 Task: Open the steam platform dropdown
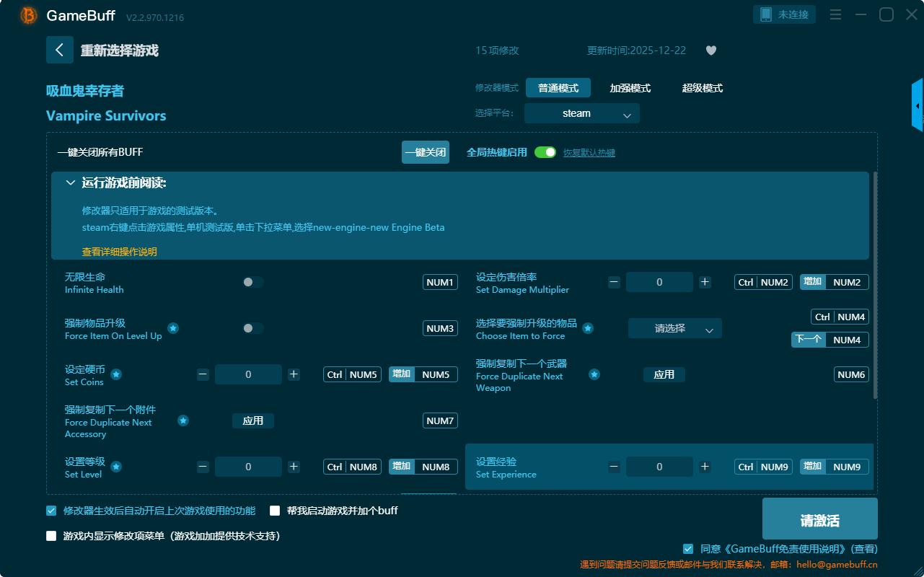581,113
